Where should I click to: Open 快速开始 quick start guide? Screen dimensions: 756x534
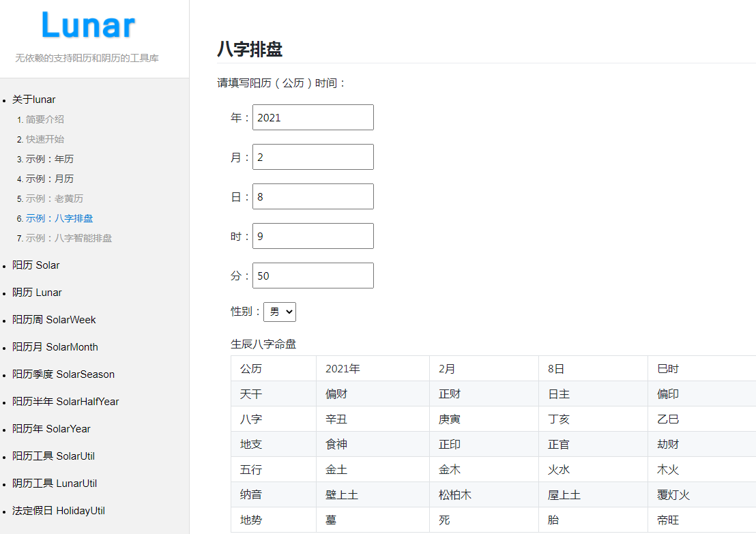click(x=45, y=139)
